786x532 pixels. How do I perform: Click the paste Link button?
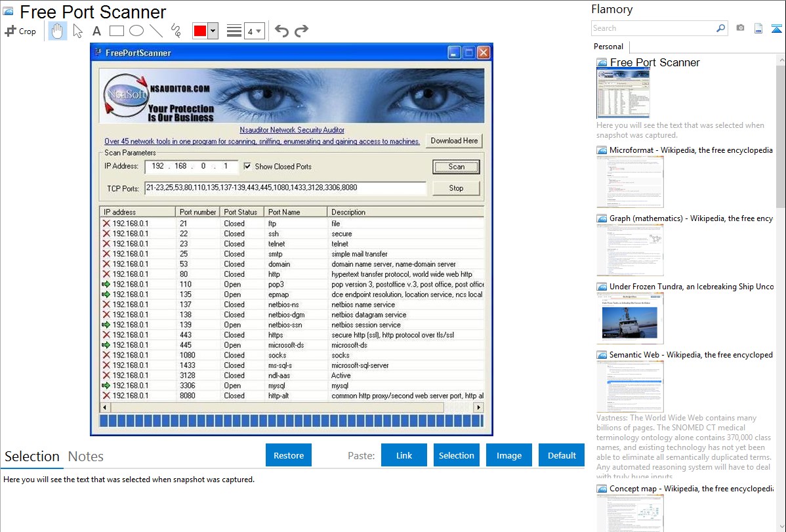pos(404,455)
